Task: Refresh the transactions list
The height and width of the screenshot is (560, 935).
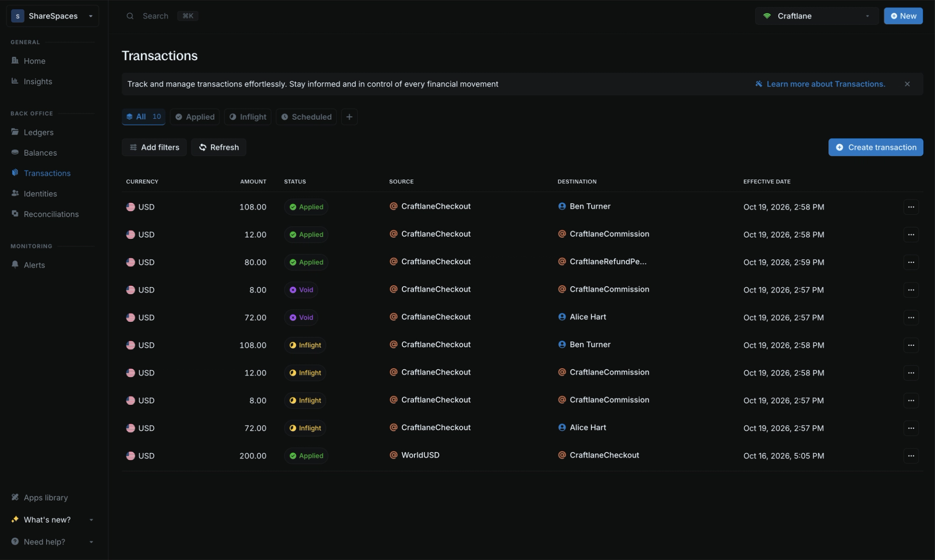Action: pyautogui.click(x=219, y=148)
